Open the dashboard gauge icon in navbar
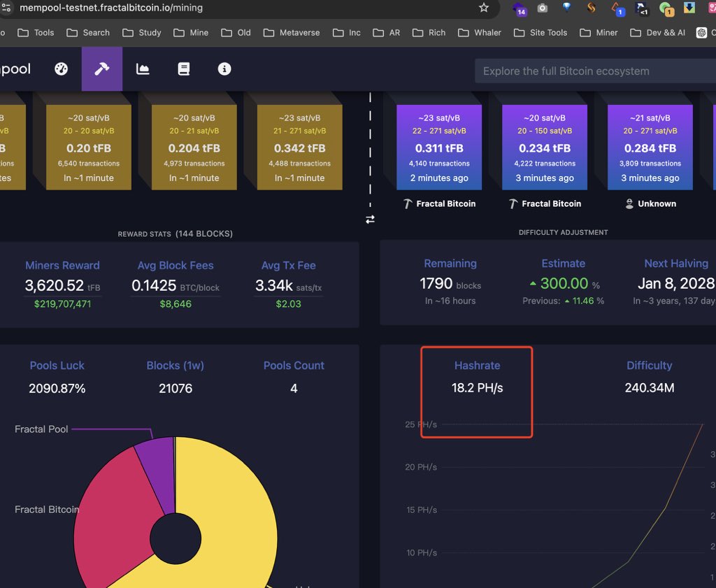This screenshot has height=588, width=716. [62, 69]
